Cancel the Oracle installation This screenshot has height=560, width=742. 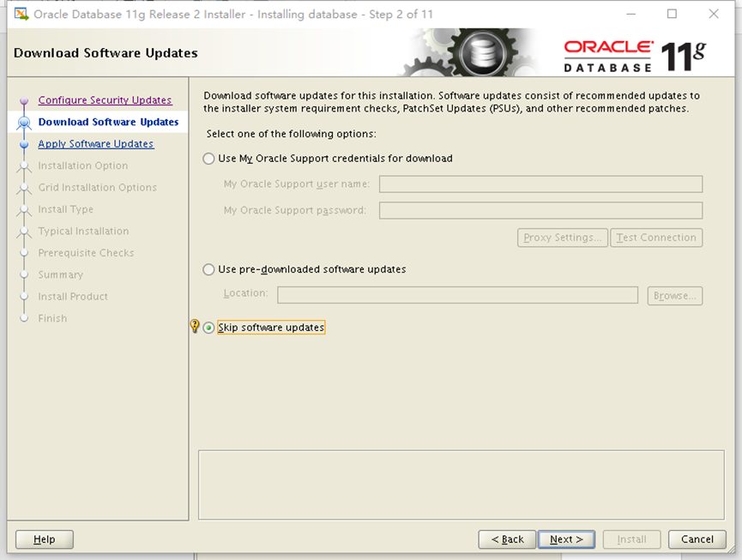697,539
